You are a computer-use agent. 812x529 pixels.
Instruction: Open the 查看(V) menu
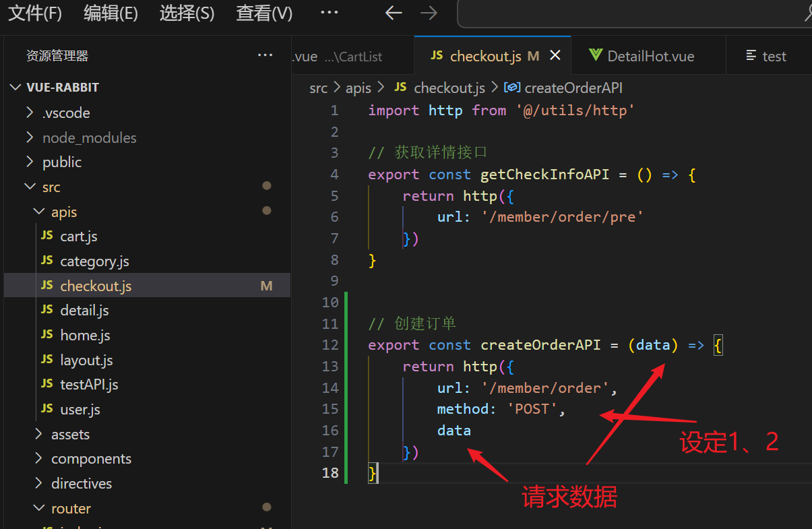264,13
